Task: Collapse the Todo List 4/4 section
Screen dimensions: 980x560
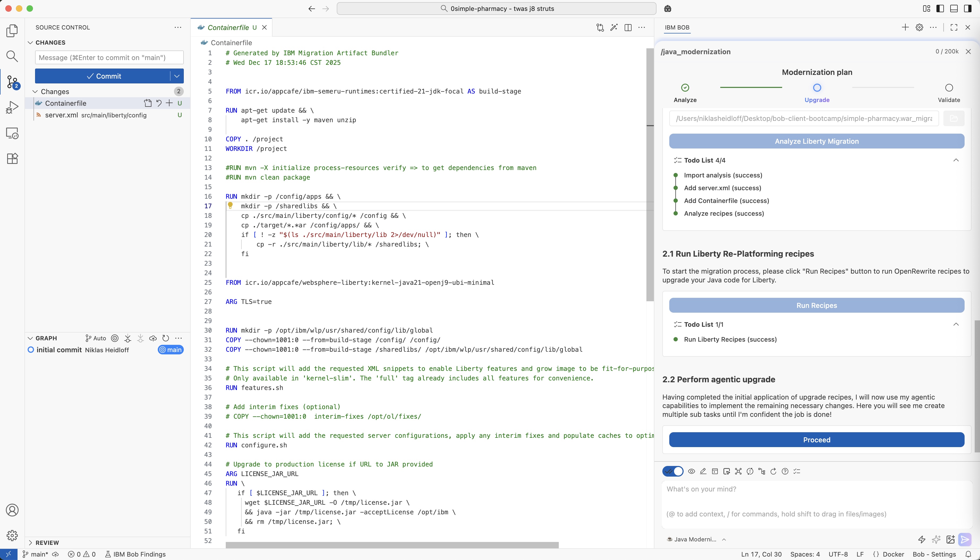Action: tap(956, 160)
